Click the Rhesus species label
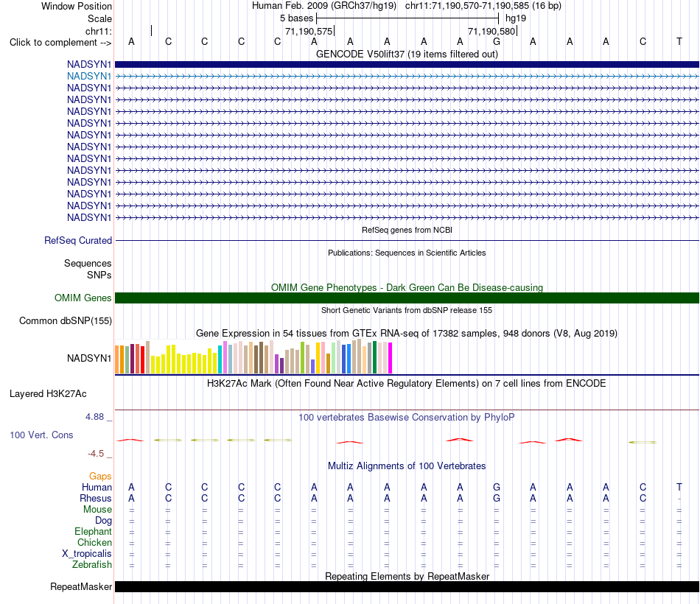Image resolution: width=700 pixels, height=604 pixels. [x=96, y=498]
